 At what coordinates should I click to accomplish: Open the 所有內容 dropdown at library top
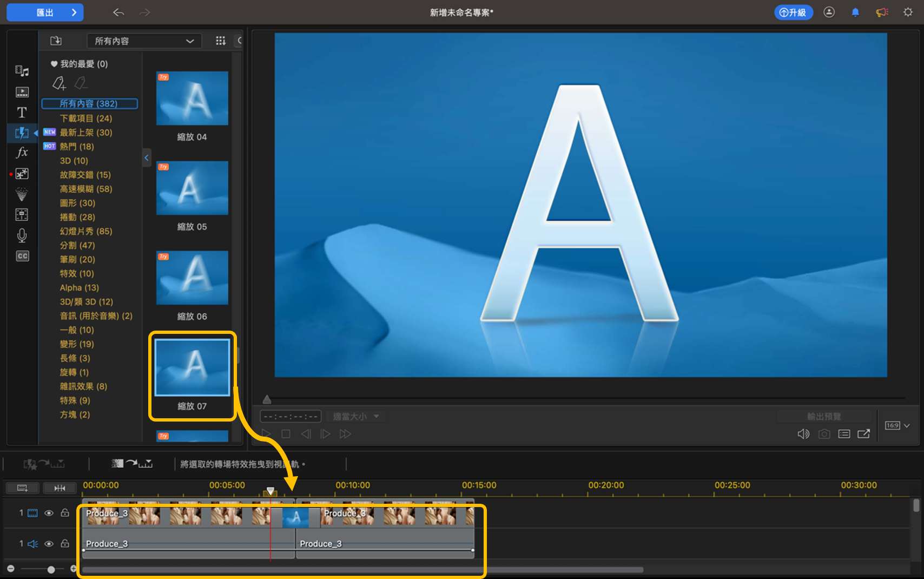pos(144,41)
